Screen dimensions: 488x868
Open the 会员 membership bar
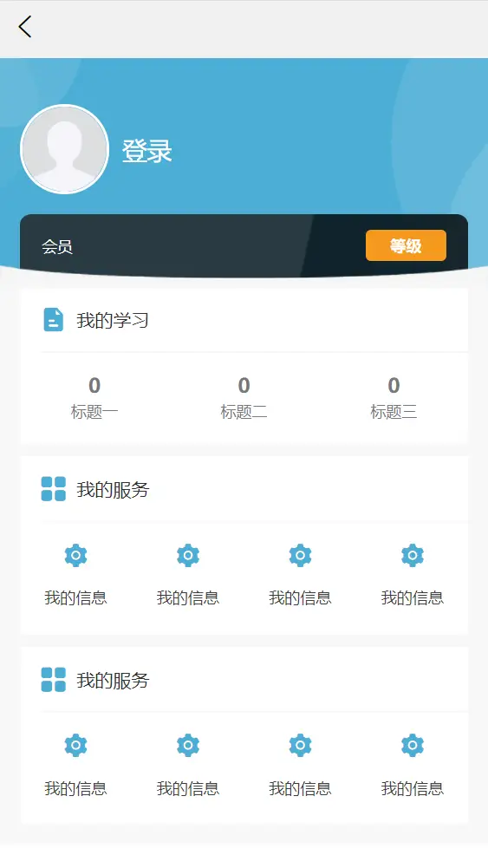point(244,245)
